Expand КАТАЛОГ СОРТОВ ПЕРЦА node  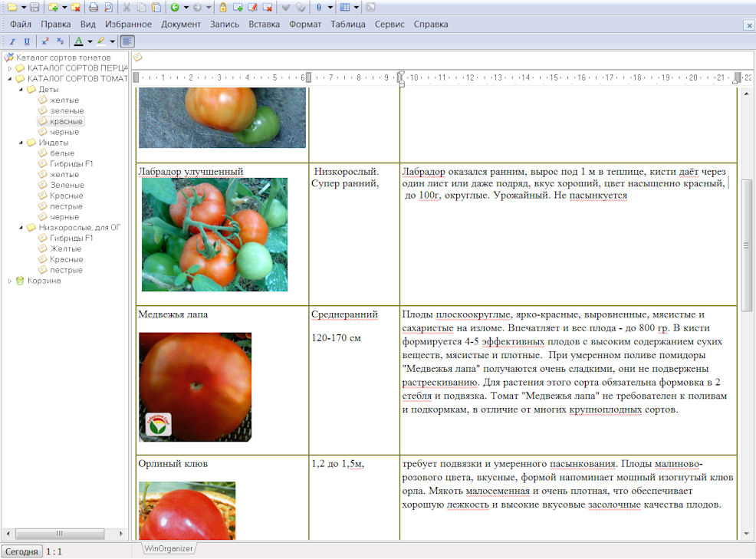9,68
